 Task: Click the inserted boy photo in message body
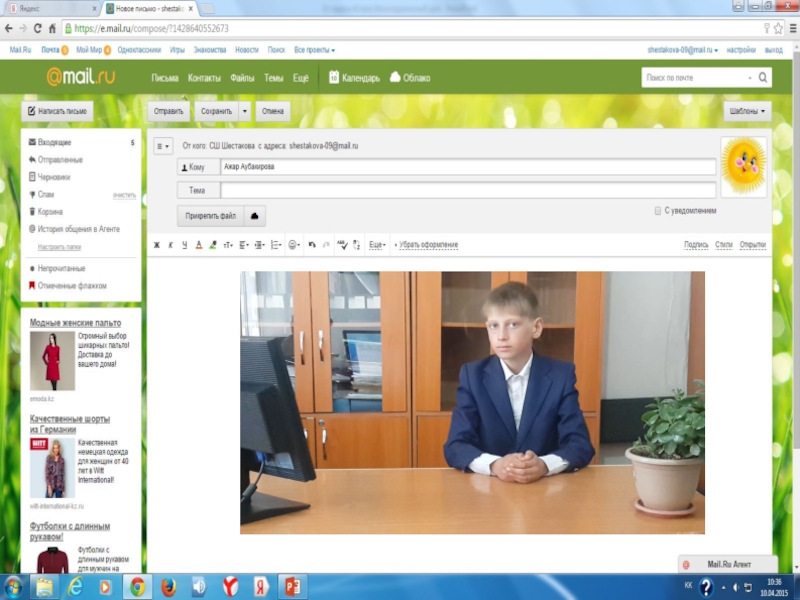click(472, 403)
